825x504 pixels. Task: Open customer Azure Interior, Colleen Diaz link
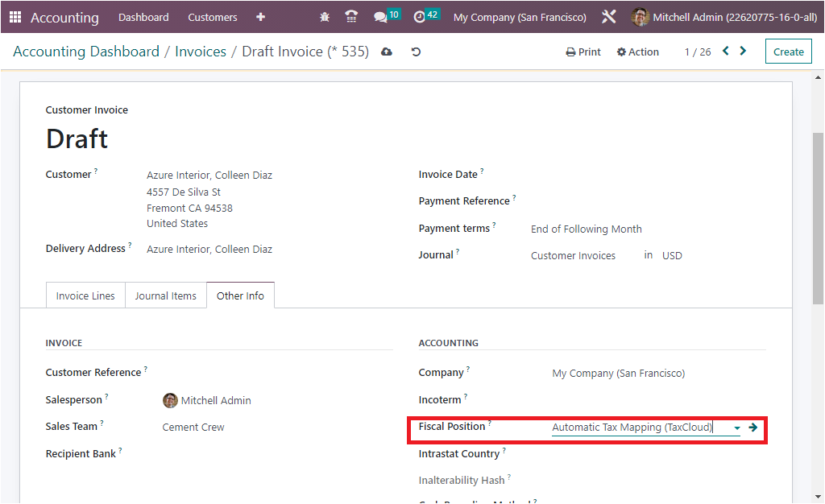[x=209, y=175]
